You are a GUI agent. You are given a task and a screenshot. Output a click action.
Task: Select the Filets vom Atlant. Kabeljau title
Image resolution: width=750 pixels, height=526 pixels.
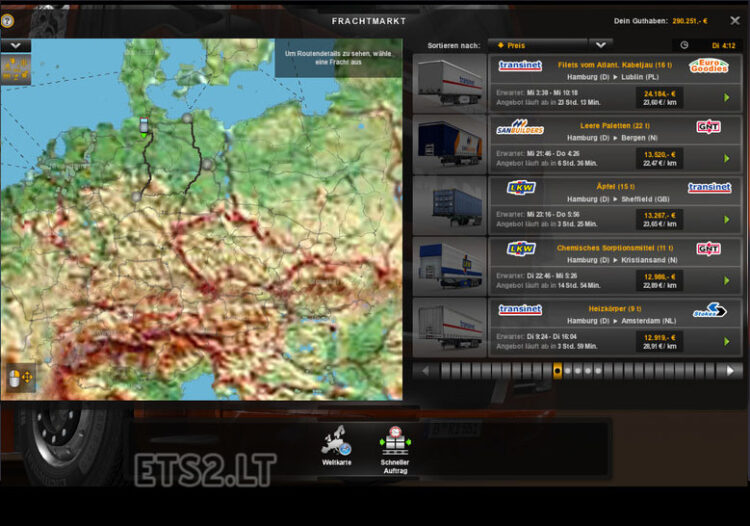coord(615,65)
